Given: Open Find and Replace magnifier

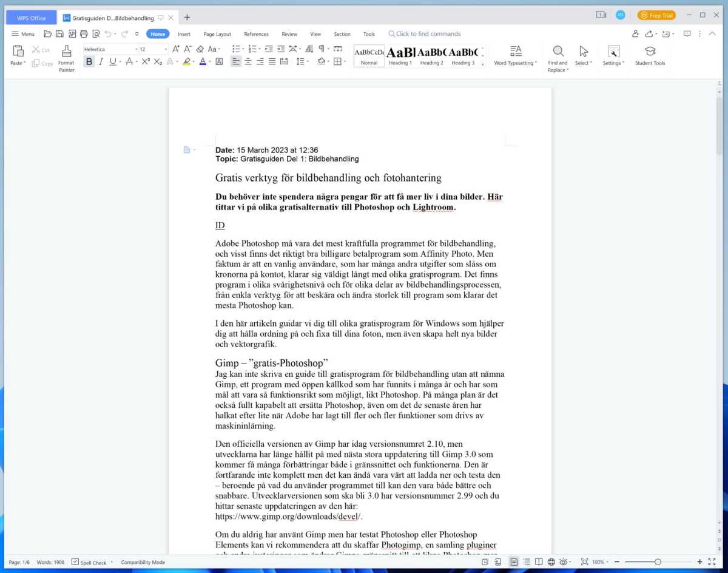Looking at the screenshot, I should (558, 52).
